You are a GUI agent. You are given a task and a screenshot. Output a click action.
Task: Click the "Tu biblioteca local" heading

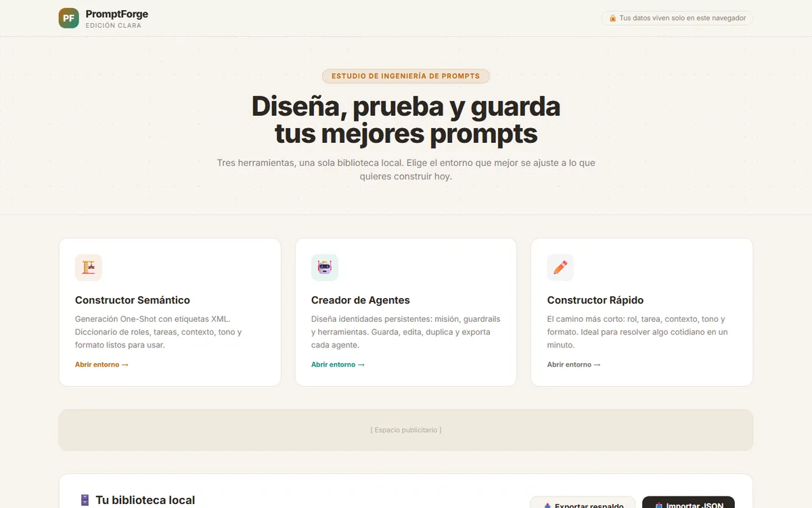[145, 501]
